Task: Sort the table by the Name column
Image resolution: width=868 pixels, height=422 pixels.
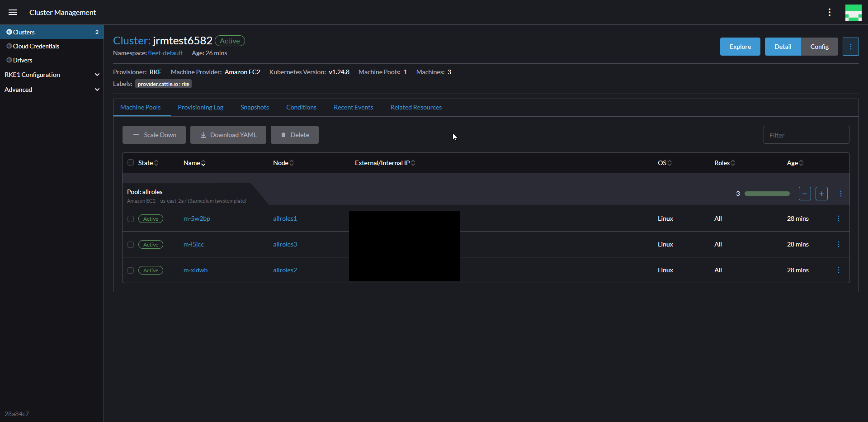Action: click(x=193, y=163)
